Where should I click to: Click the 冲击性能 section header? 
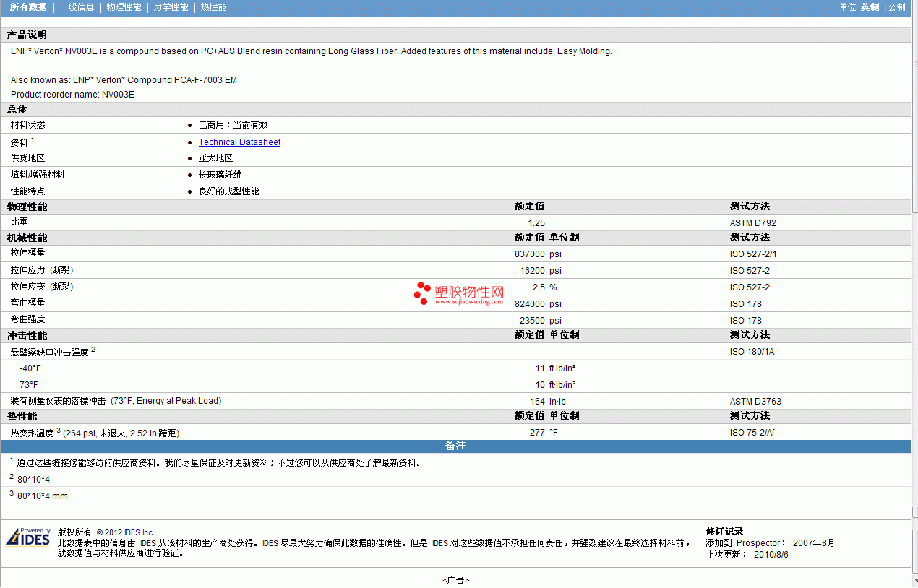pyautogui.click(x=27, y=335)
